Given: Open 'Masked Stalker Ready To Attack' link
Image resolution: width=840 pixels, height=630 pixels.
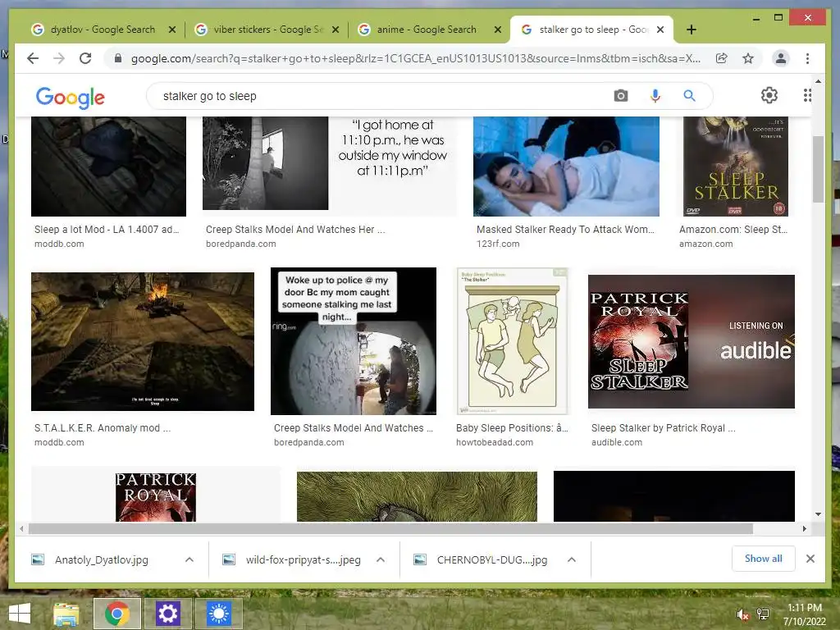Looking at the screenshot, I should click(565, 230).
